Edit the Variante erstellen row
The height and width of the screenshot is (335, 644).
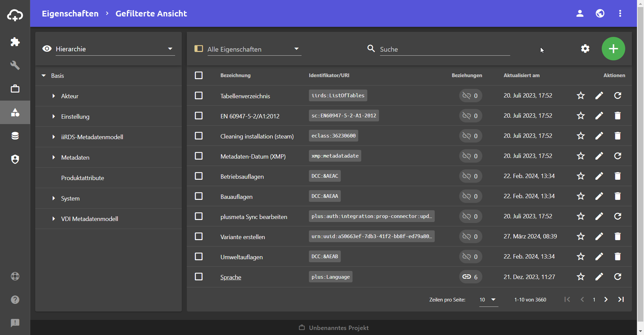[599, 236]
